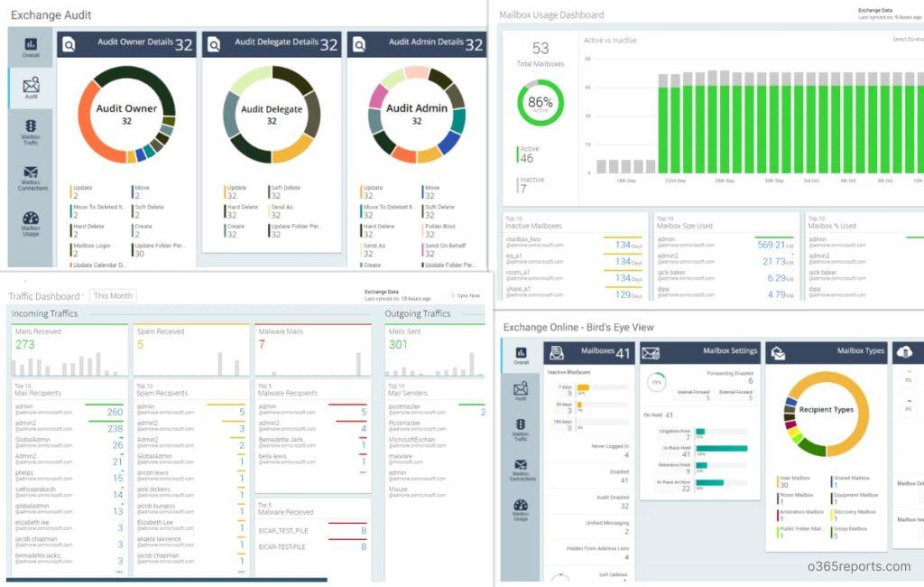Viewport: 924px width, 587px height.
Task: Open the This Month period dropdown
Action: click(113, 295)
